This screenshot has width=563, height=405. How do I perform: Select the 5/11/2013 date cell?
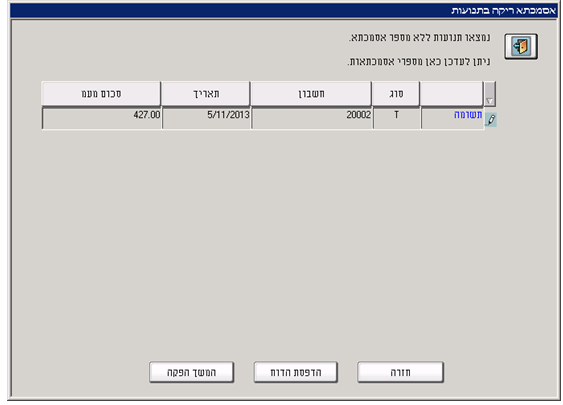pyautogui.click(x=206, y=118)
